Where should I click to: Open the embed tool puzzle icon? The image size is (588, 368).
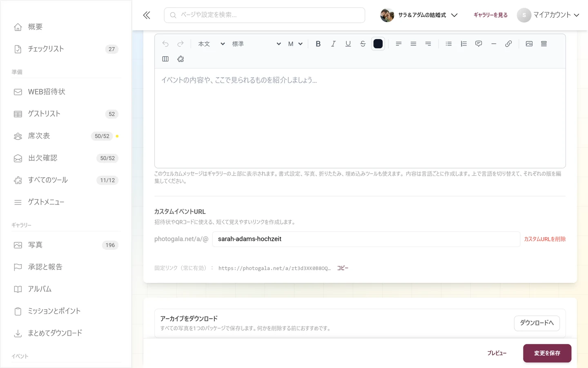point(180,59)
